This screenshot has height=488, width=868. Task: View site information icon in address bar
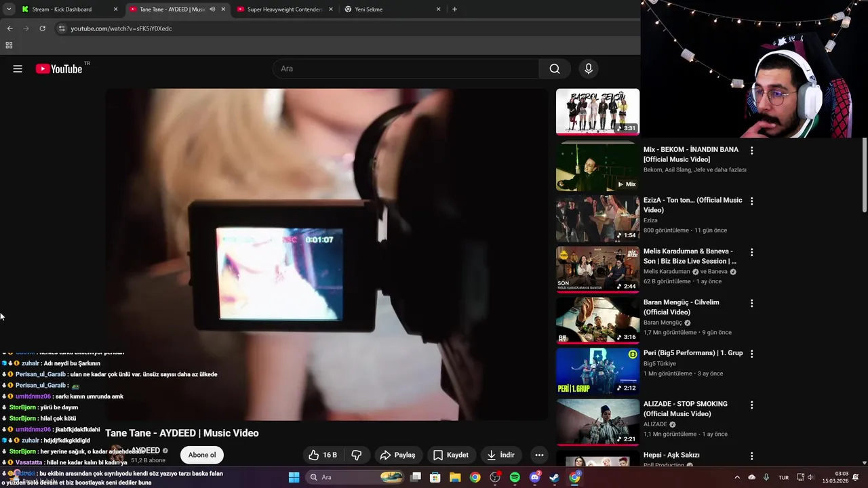click(x=62, y=28)
